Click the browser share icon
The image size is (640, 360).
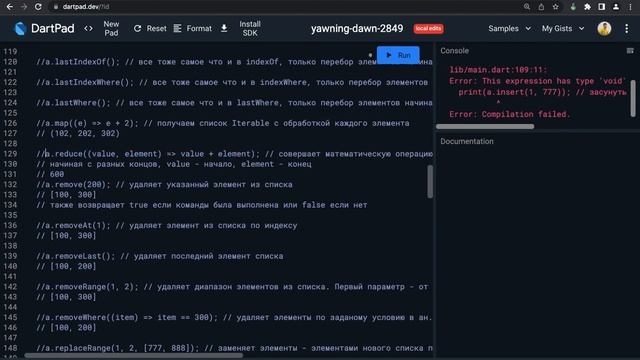[x=541, y=7]
